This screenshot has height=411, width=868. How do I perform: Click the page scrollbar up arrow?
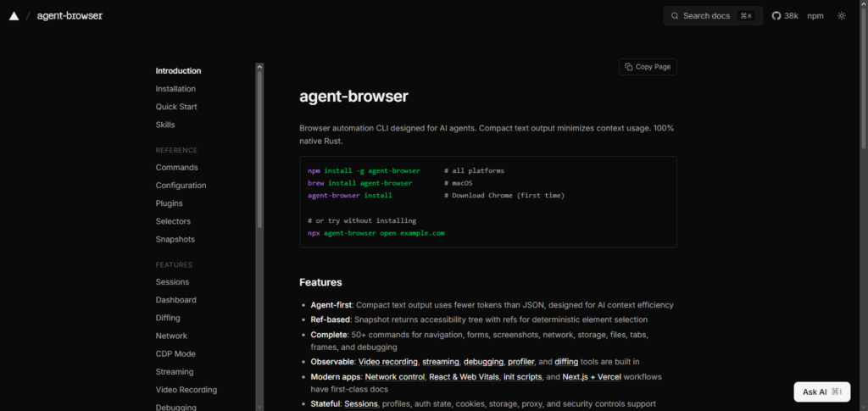point(864,4)
